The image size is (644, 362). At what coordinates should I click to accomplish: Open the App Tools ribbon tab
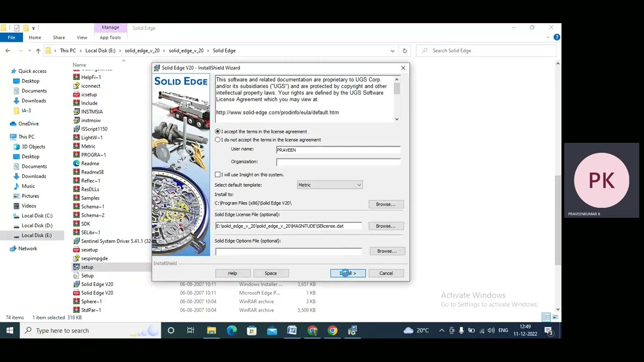(x=110, y=37)
